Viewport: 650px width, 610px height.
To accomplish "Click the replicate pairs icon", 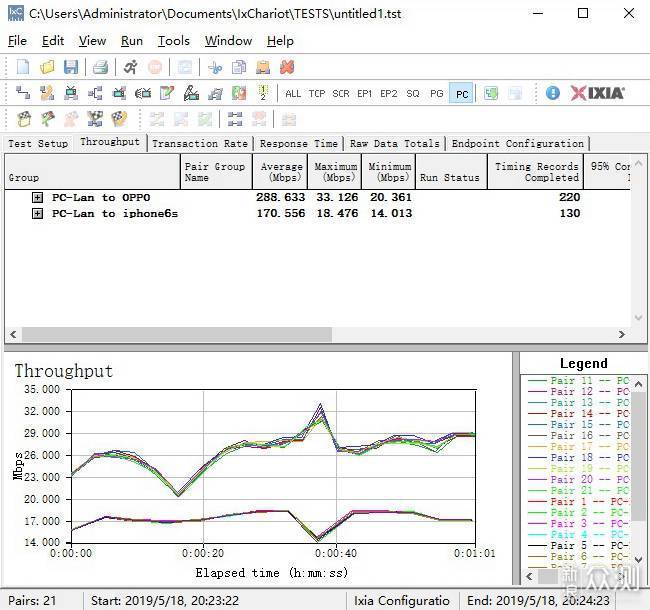I will click(x=215, y=93).
